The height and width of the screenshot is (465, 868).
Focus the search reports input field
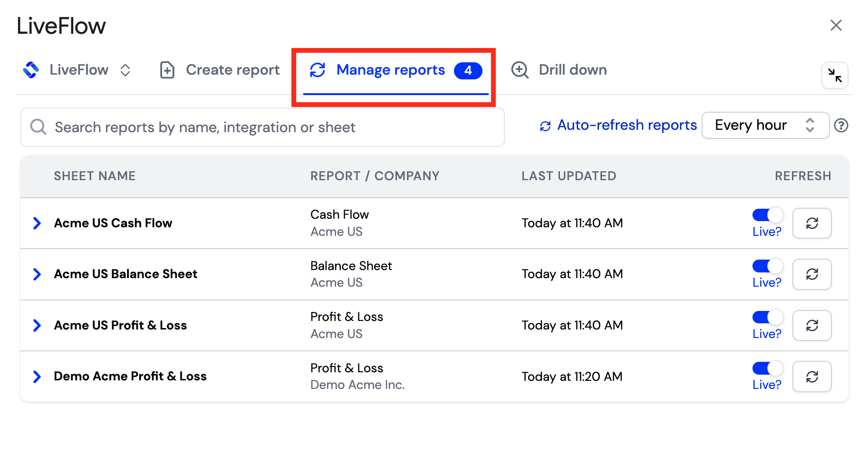coord(262,127)
